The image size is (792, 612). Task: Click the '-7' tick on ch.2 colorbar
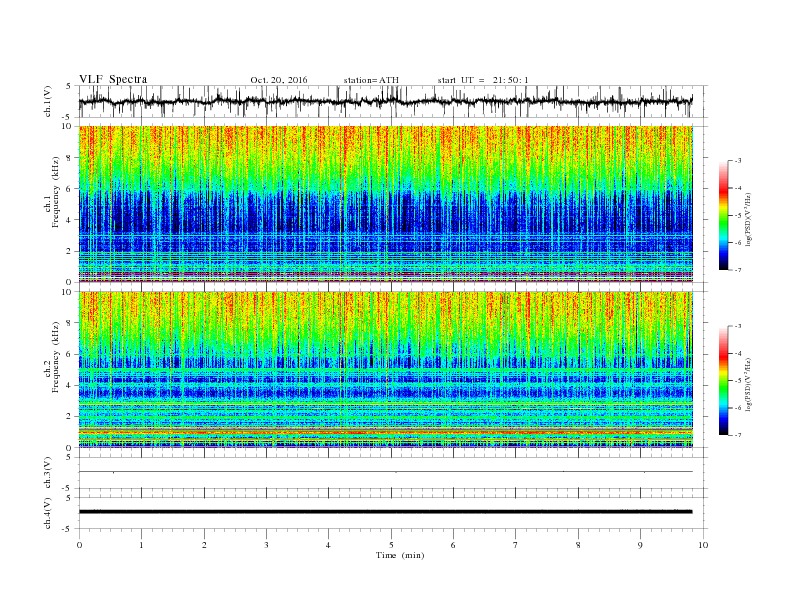[738, 435]
